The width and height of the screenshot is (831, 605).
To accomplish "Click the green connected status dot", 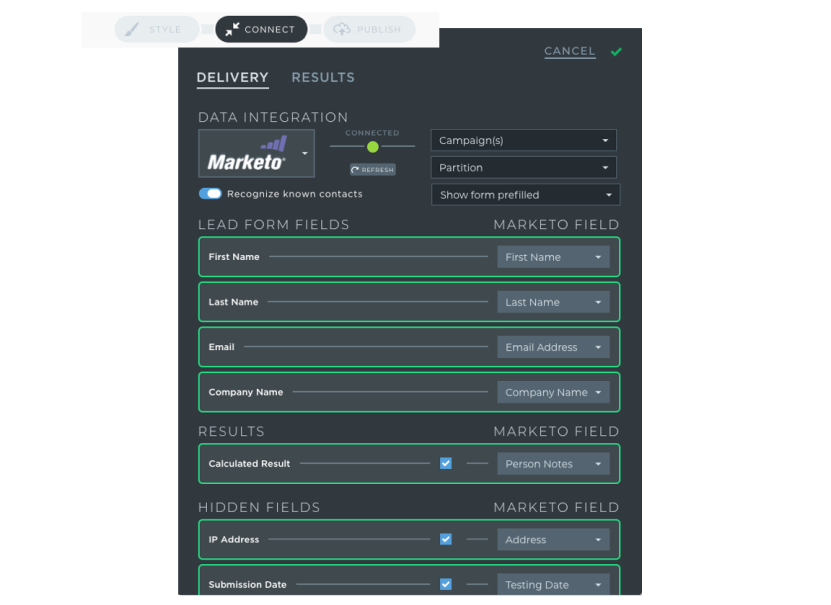I will [x=372, y=147].
